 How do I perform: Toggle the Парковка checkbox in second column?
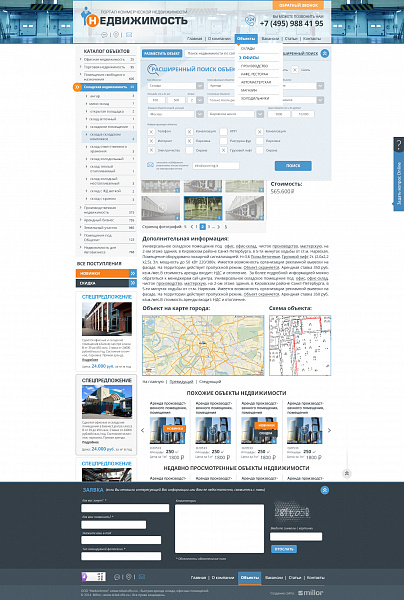(189, 141)
